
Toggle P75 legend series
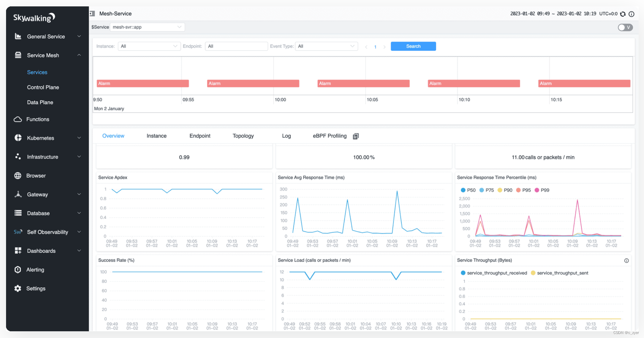(x=487, y=190)
